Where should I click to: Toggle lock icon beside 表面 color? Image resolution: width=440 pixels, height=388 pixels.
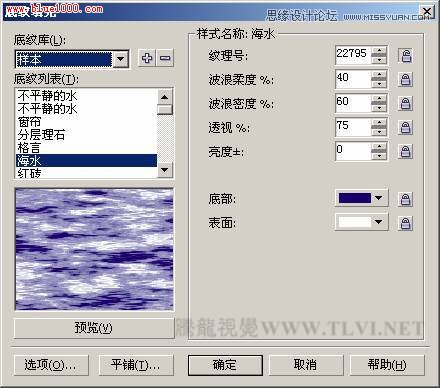tap(405, 223)
